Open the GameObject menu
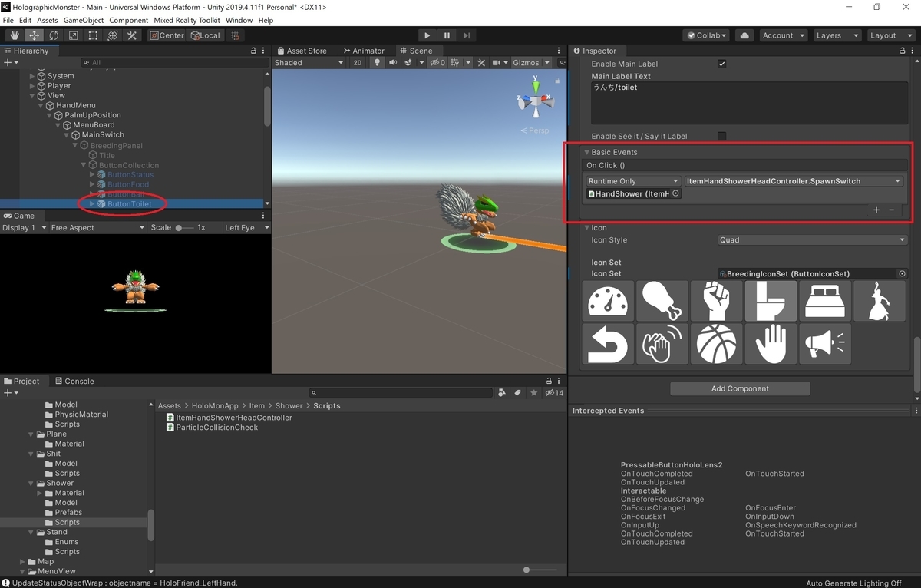Viewport: 921px width, 588px height. (x=84, y=20)
